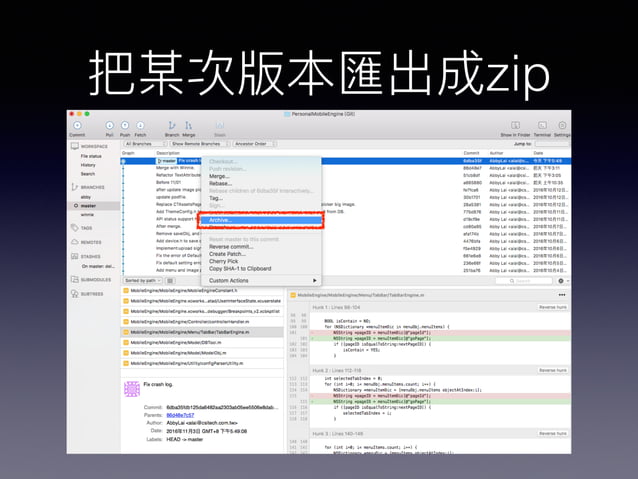Image resolution: width=638 pixels, height=479 pixels.
Task: Click the TAGS section icon in sidebar
Action: [74, 228]
